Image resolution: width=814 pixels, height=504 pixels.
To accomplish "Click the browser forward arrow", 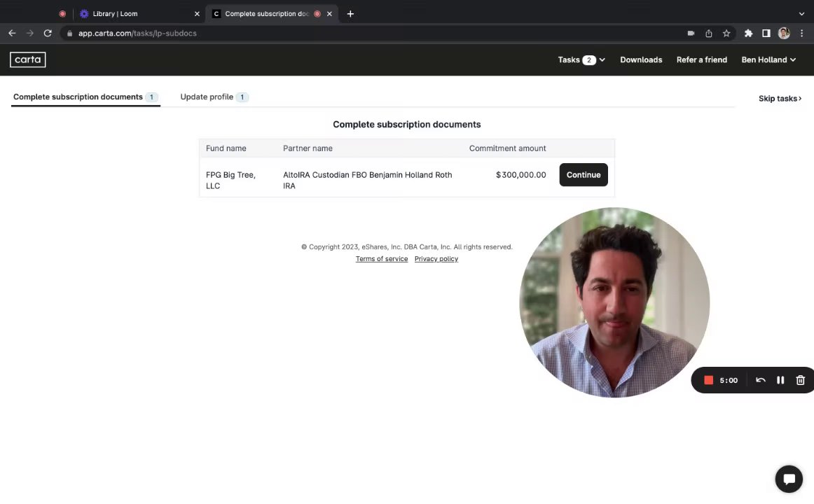I will [29, 33].
